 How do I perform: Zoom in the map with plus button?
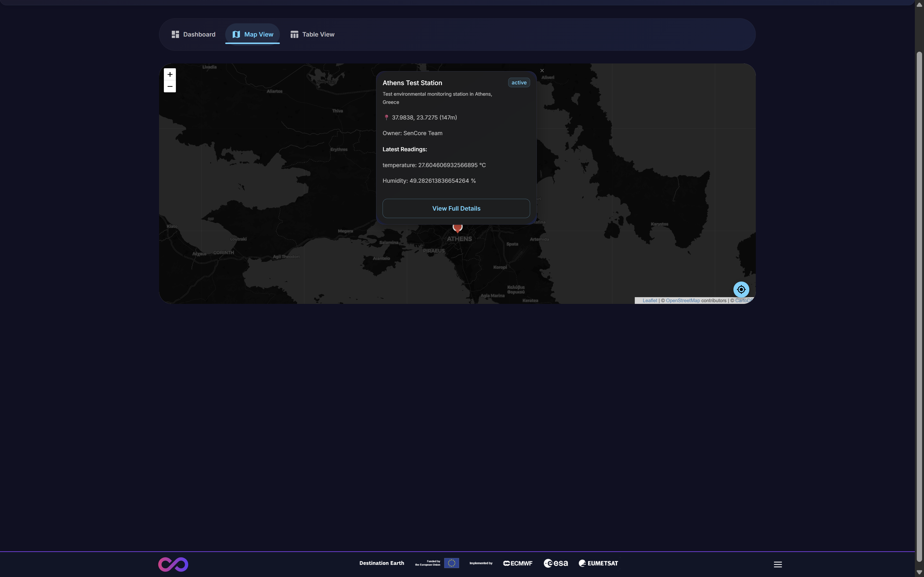point(170,75)
